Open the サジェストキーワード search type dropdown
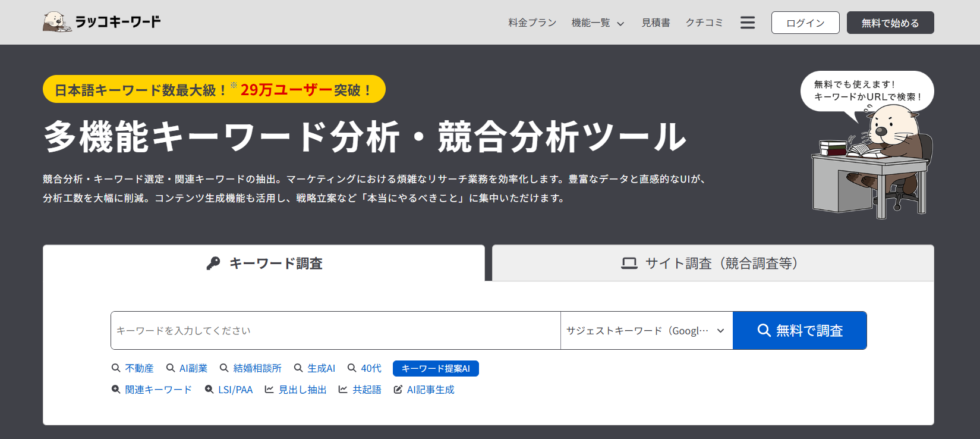Viewport: 980px width, 439px height. [646, 331]
